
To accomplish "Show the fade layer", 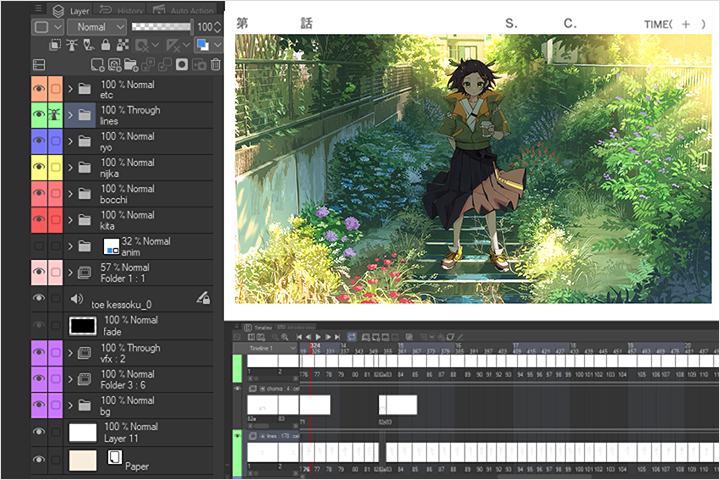I will 39,325.
